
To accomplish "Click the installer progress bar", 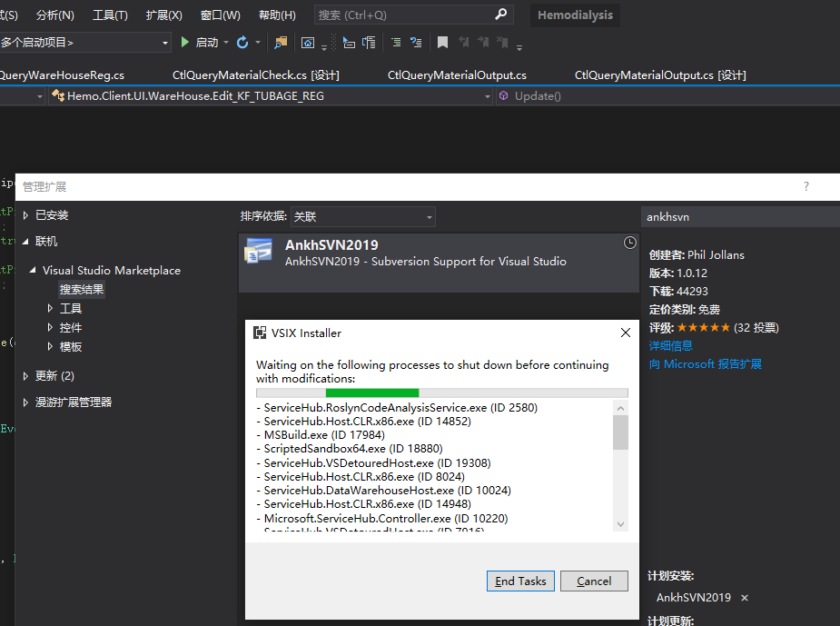I will [441, 392].
